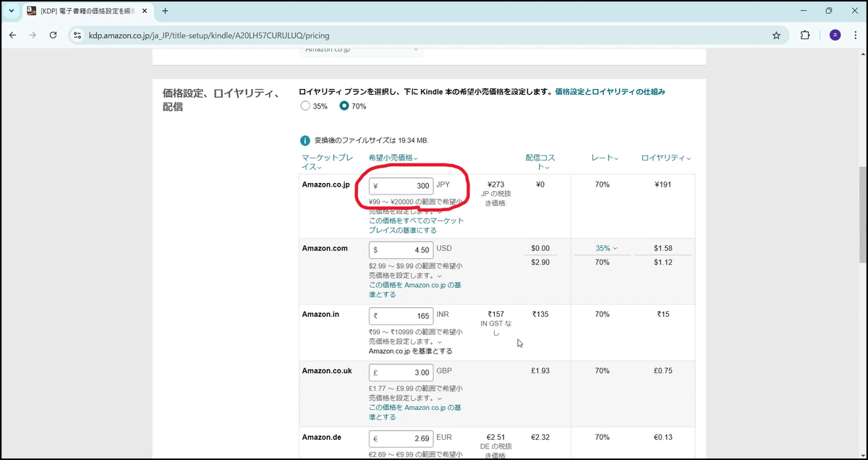Close the KDP browser tab
The height and width of the screenshot is (460, 868).
[x=142, y=11]
